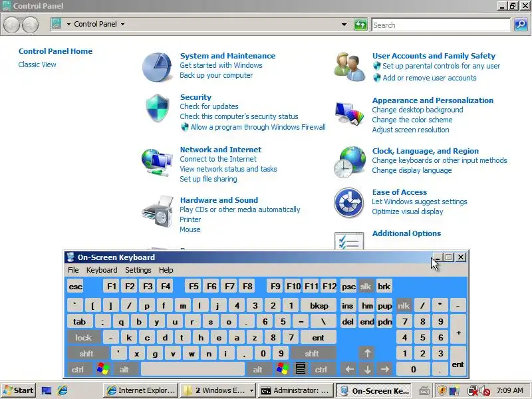Open the Settings menu of On-Screen Keyboard
This screenshot has width=532, height=399.
click(x=138, y=270)
